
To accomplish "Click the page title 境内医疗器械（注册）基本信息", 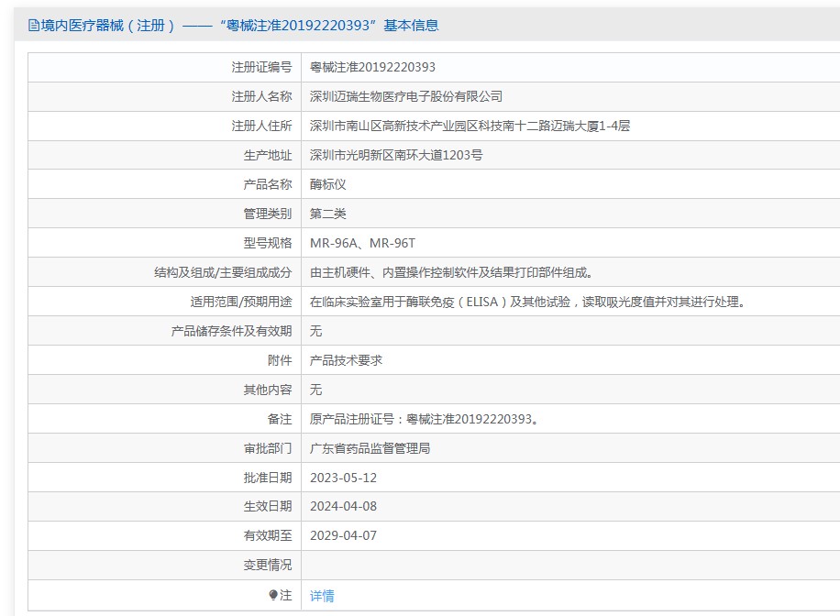I will [239, 25].
